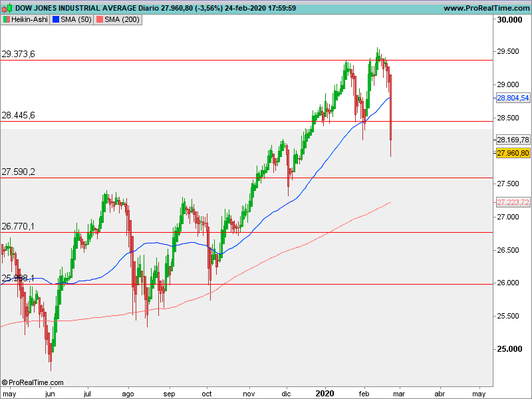Viewport: 532px width, 399px height.
Task: Click the jun label on the time axis
Action: [x=50, y=394]
